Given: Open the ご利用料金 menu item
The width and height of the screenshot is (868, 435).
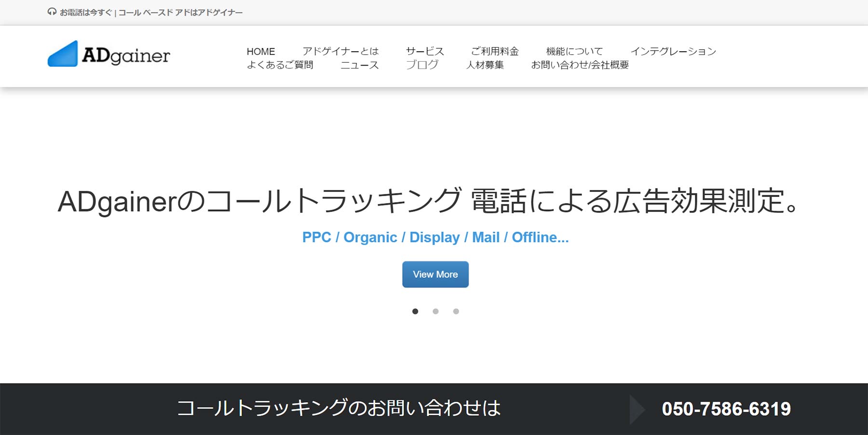Looking at the screenshot, I should tap(495, 51).
